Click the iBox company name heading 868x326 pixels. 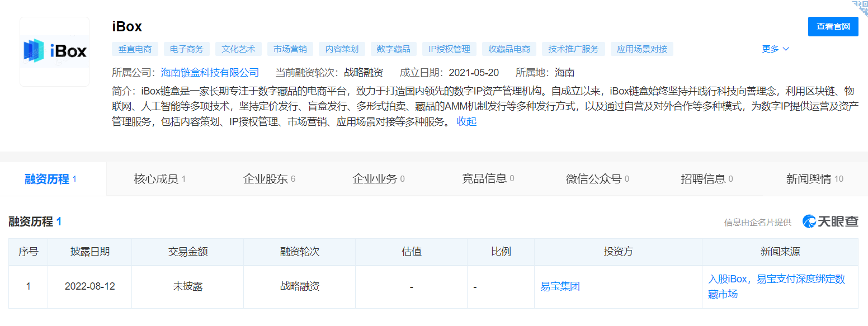tap(127, 26)
